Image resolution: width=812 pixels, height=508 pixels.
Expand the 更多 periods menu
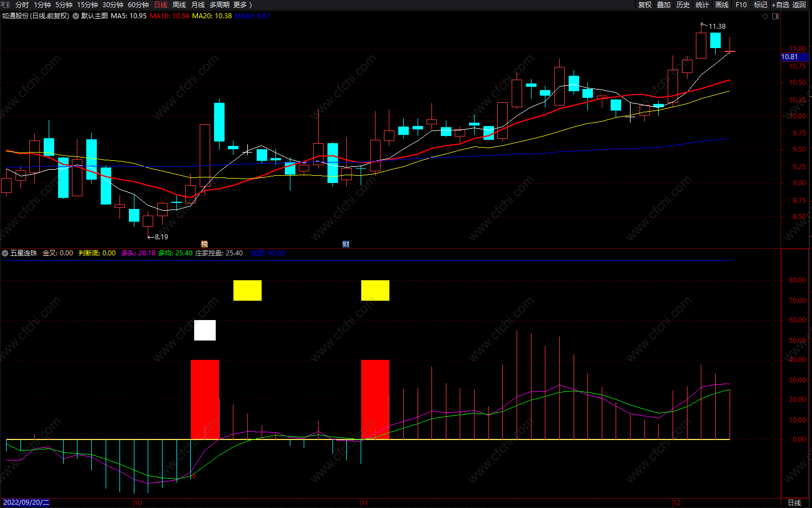click(x=243, y=5)
